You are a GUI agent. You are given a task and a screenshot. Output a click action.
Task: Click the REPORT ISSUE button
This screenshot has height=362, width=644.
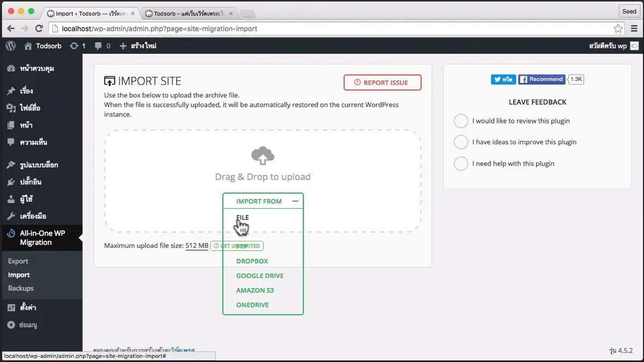[382, 82]
